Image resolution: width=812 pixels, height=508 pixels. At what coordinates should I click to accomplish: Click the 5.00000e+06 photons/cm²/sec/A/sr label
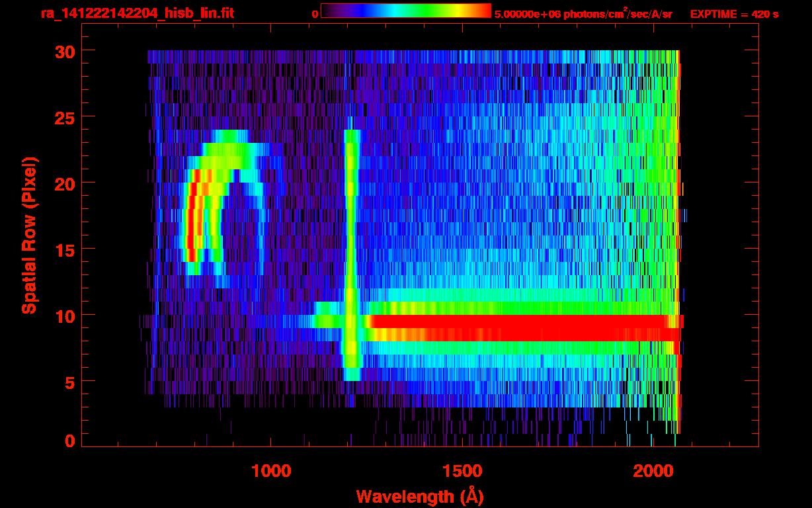(583, 13)
